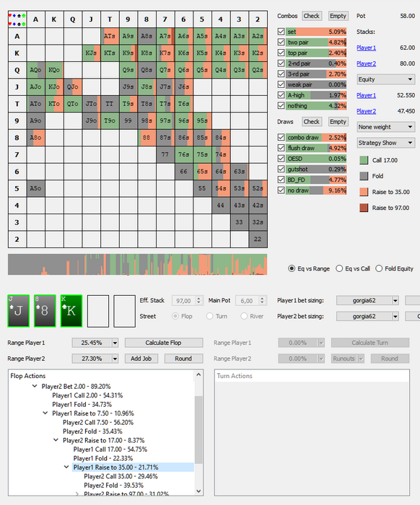Toggle the flush draw checkbox
This screenshot has width=420, height=505.
pyautogui.click(x=281, y=148)
